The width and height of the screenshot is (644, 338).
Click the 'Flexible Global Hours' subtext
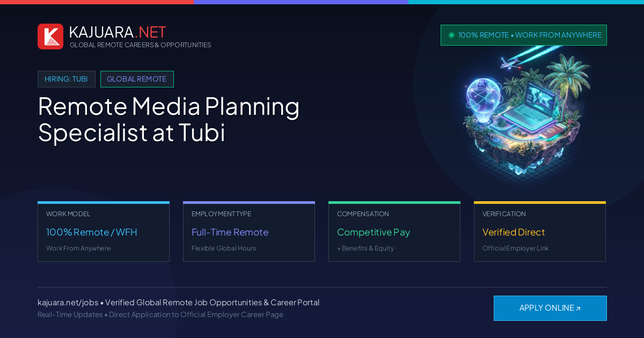[x=224, y=248]
